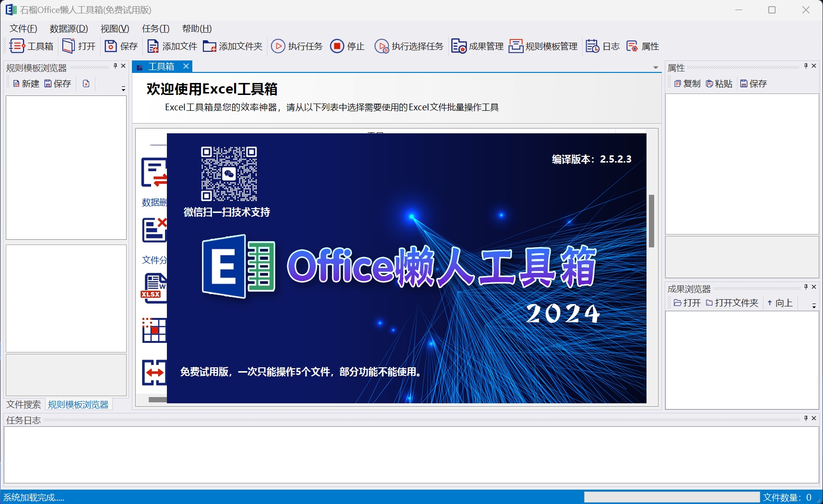Image resolution: width=823 pixels, height=504 pixels.
Task: Pin the 属性 panel
Action: [806, 66]
